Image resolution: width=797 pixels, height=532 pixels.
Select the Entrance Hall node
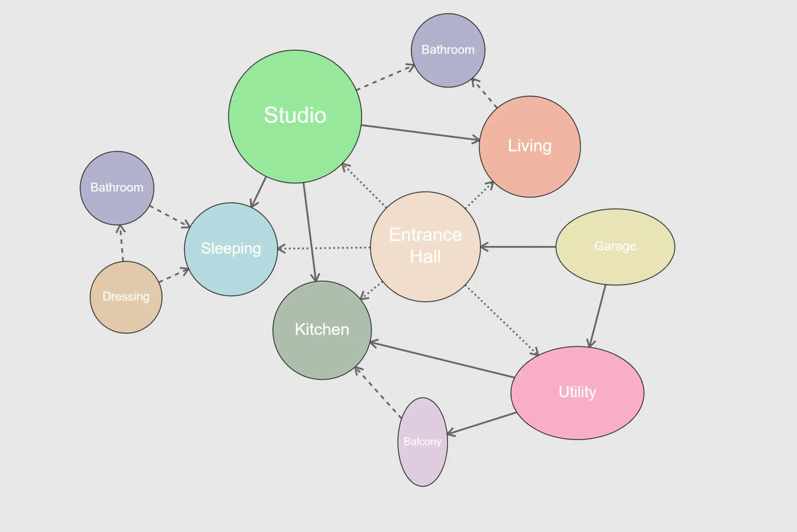point(425,247)
